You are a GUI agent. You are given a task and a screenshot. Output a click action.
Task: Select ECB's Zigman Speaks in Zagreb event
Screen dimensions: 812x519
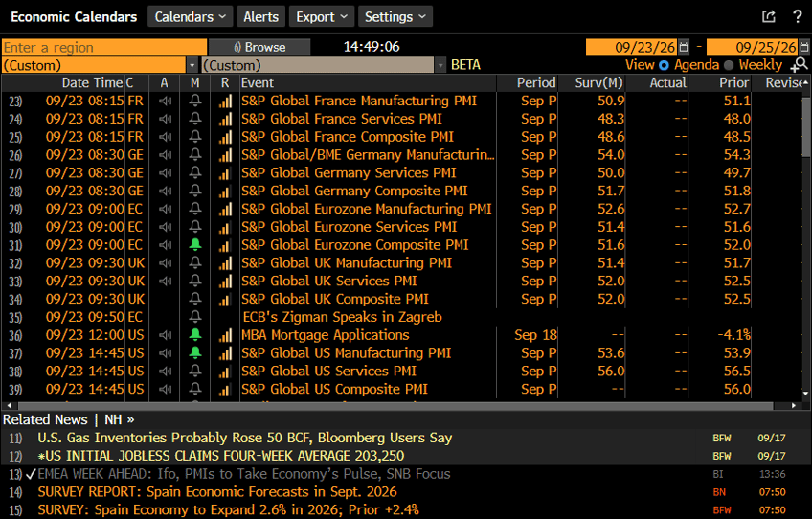click(x=342, y=317)
